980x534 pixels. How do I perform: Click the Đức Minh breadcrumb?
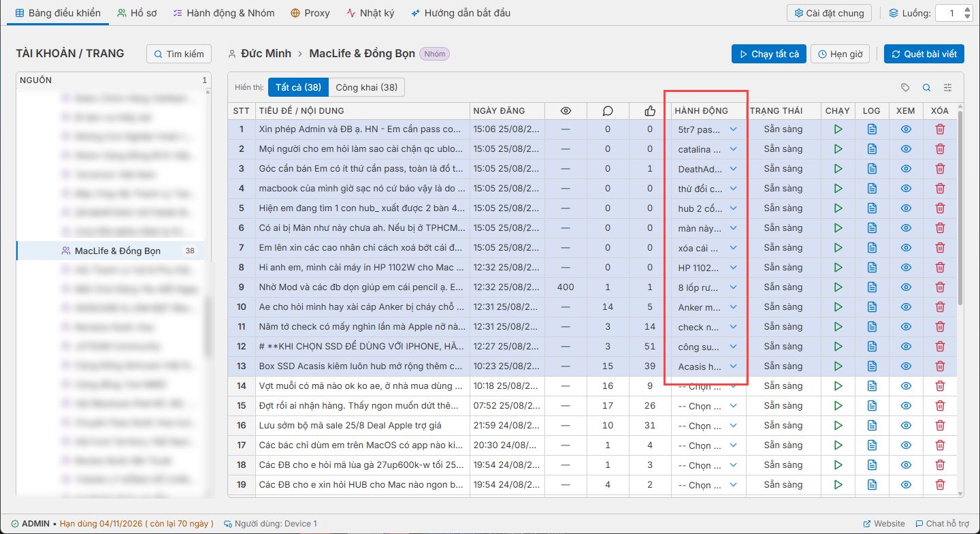pos(265,54)
